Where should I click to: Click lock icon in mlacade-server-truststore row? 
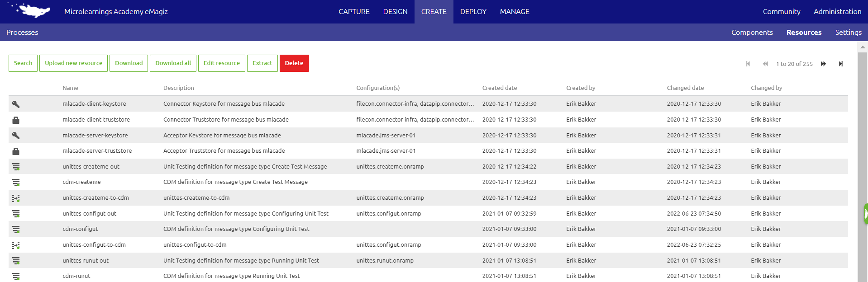[16, 151]
